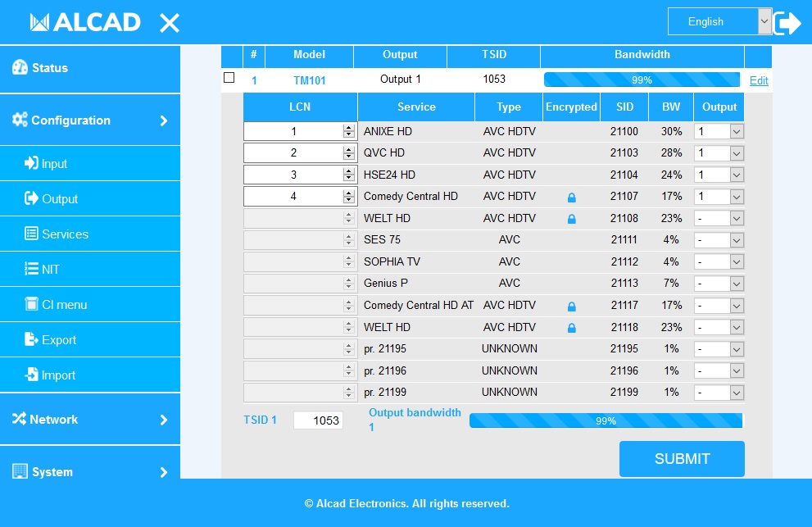Click the lock icon for Comedy Central HD

click(572, 198)
